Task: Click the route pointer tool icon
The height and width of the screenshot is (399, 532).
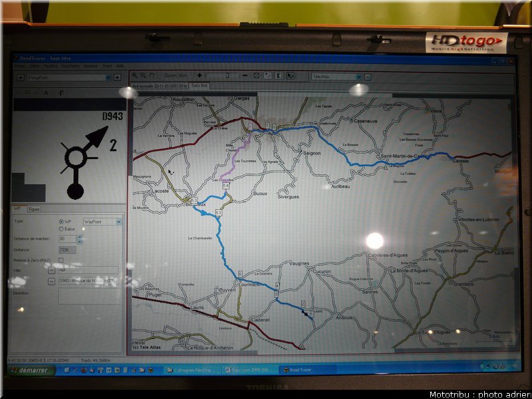Action: [x=291, y=76]
